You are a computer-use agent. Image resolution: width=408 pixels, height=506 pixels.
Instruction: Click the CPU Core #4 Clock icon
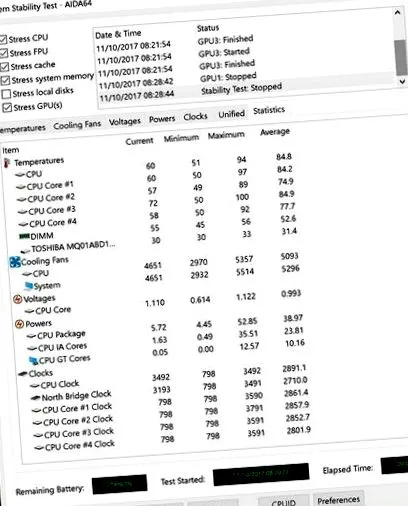(39, 448)
